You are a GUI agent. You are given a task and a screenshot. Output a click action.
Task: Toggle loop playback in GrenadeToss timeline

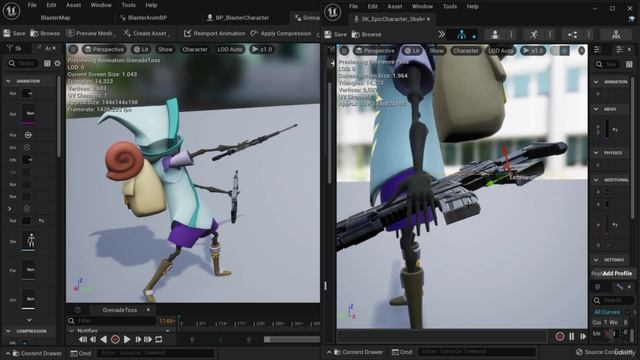tap(159, 339)
